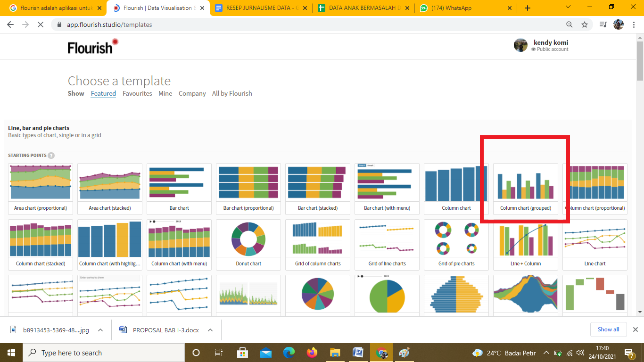644x362 pixels.
Task: Show hidden system tray icons
Action: coord(546,353)
